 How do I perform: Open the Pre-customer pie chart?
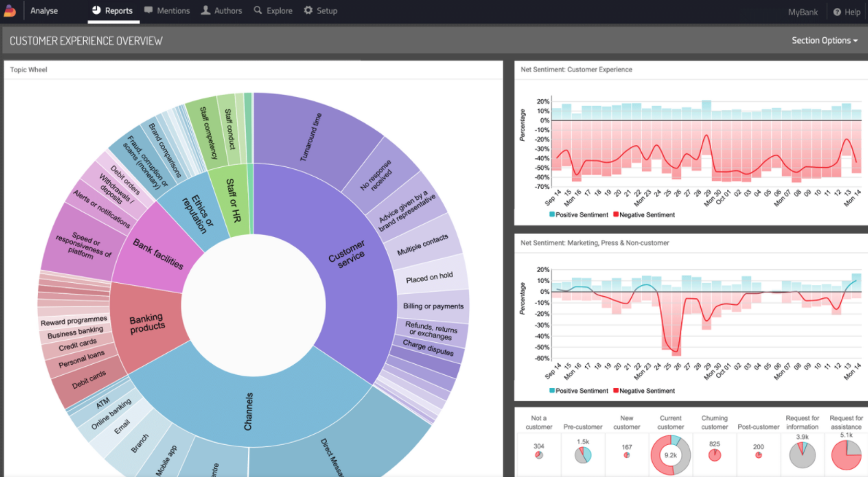point(583,455)
